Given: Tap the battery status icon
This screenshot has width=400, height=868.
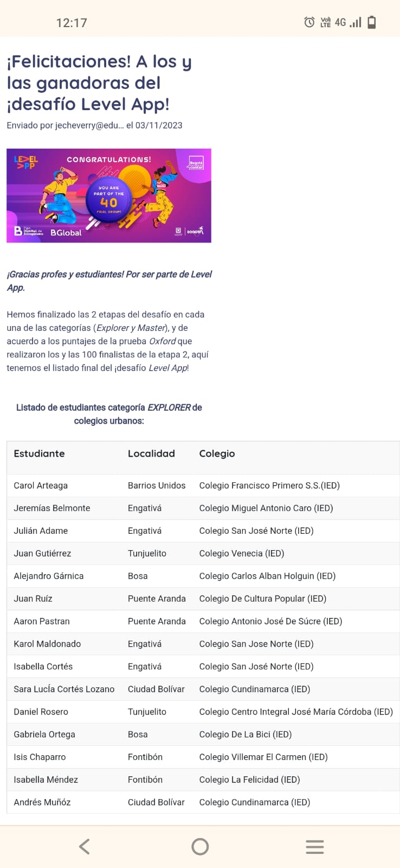Looking at the screenshot, I should [x=372, y=22].
